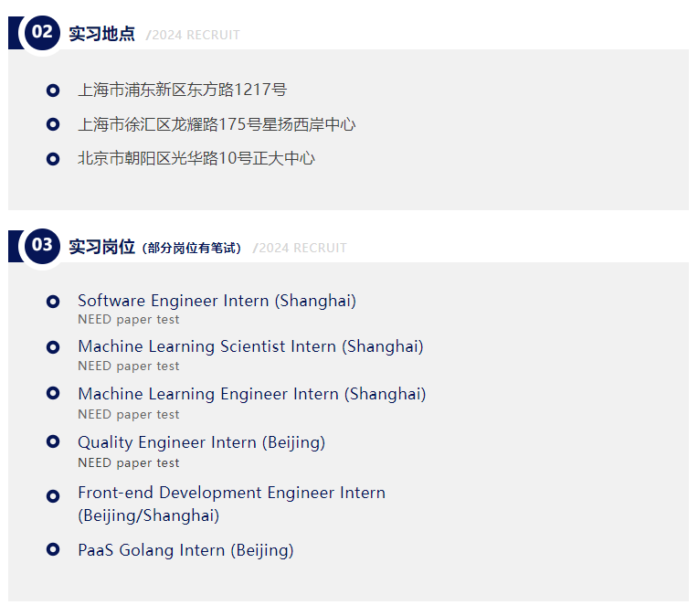Select the 实习地点 section heading

point(101,34)
